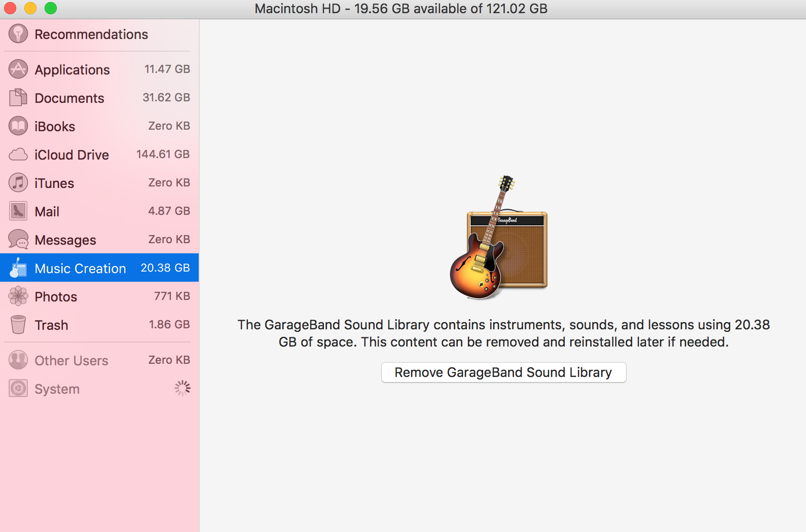Click the Music Creation guitar icon
This screenshot has height=532, width=806.
coord(18,268)
